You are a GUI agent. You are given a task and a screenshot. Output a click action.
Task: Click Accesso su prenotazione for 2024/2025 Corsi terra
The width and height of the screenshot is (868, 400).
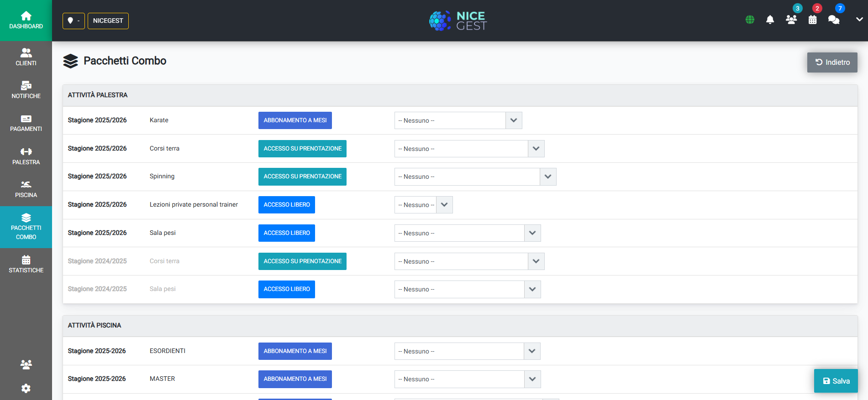coord(302,261)
